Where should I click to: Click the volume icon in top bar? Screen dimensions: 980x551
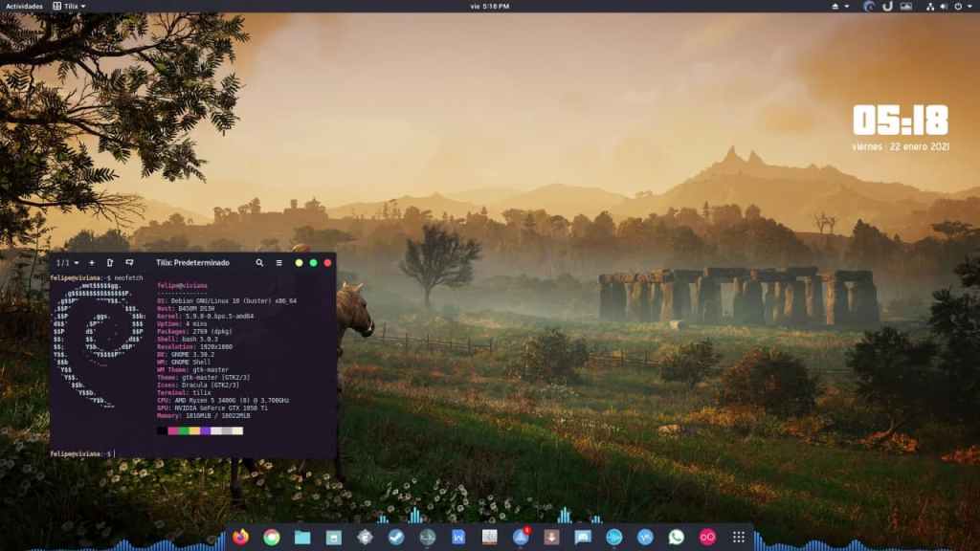943,6
